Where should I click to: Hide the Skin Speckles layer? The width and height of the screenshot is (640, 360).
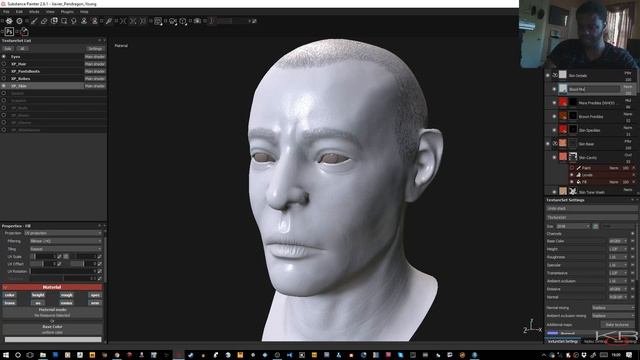click(554, 130)
